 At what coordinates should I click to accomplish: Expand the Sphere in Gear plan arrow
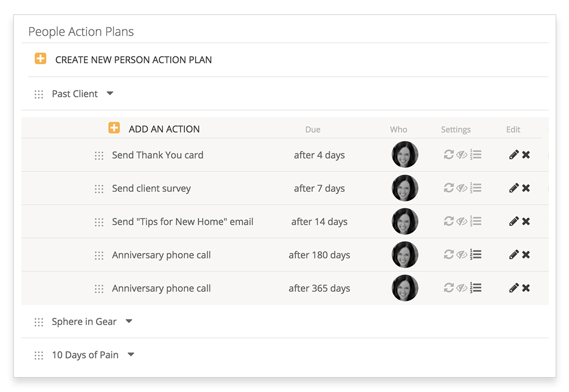pos(129,321)
